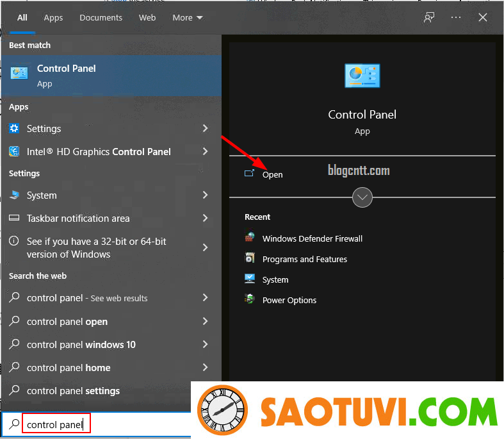Viewport: 504px width, 439px height.
Task: Click the info icon beside 32-bit or 64-bit
Action: (14, 241)
